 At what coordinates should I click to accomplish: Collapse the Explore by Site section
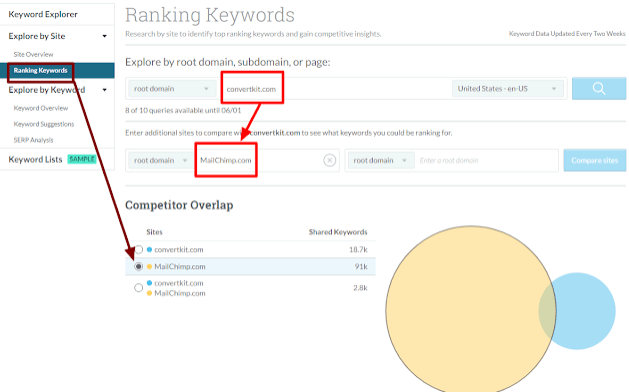[x=104, y=36]
